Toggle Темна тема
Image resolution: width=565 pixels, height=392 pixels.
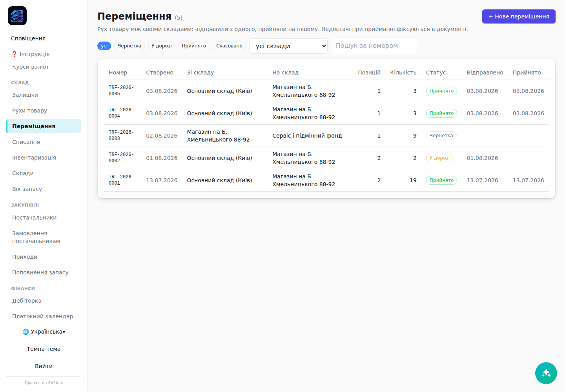44,349
